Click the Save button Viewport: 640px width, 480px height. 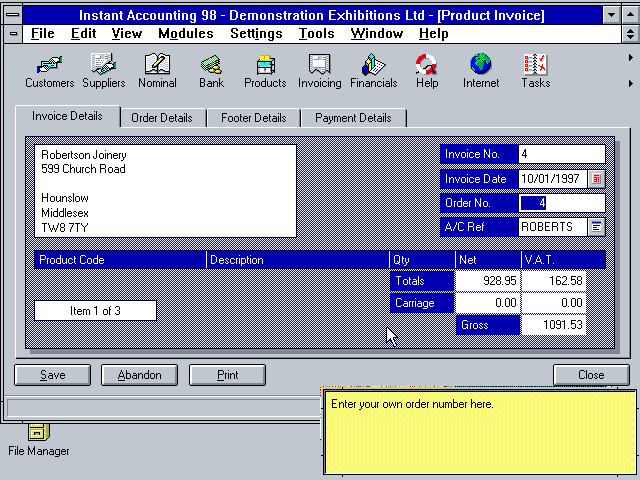point(53,375)
